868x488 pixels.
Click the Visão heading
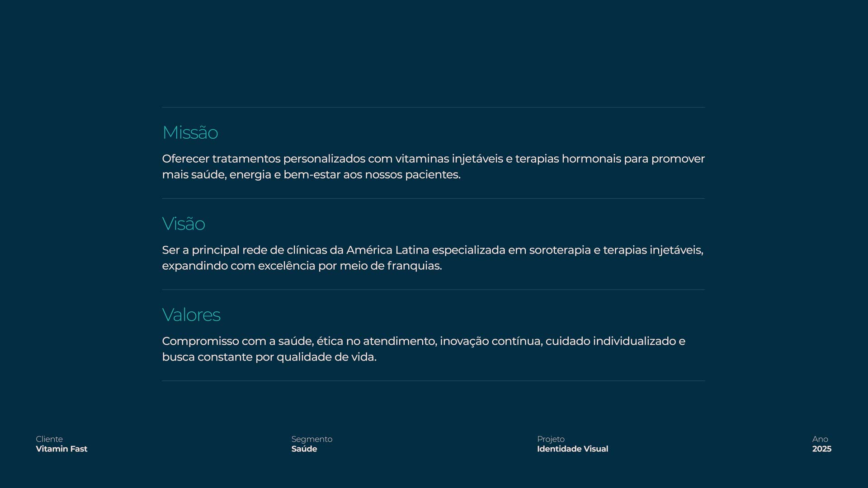coord(184,224)
